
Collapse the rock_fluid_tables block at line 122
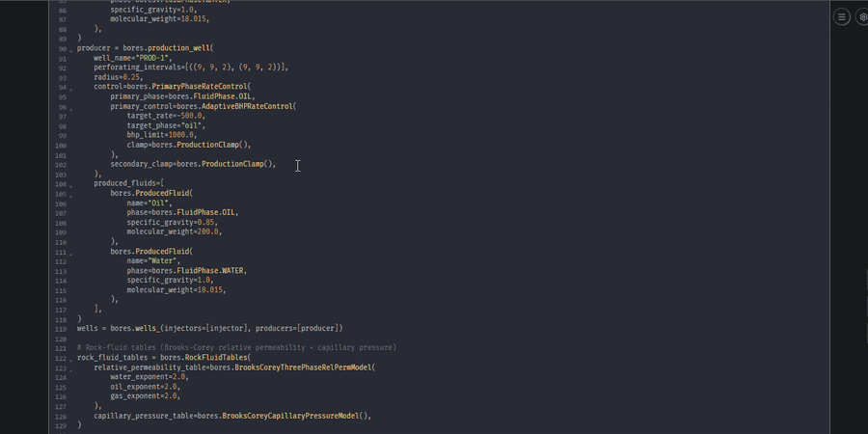pyautogui.click(x=70, y=359)
